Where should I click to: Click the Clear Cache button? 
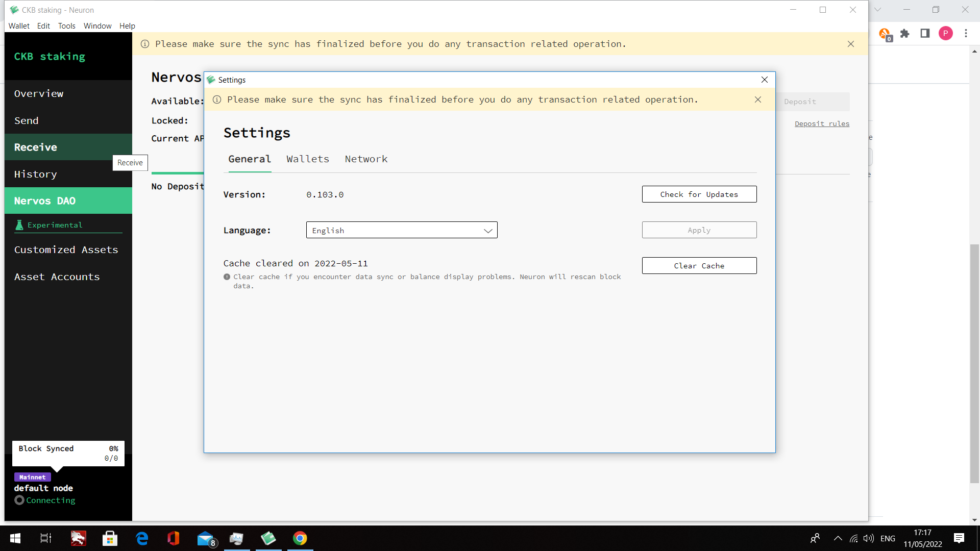tap(699, 265)
